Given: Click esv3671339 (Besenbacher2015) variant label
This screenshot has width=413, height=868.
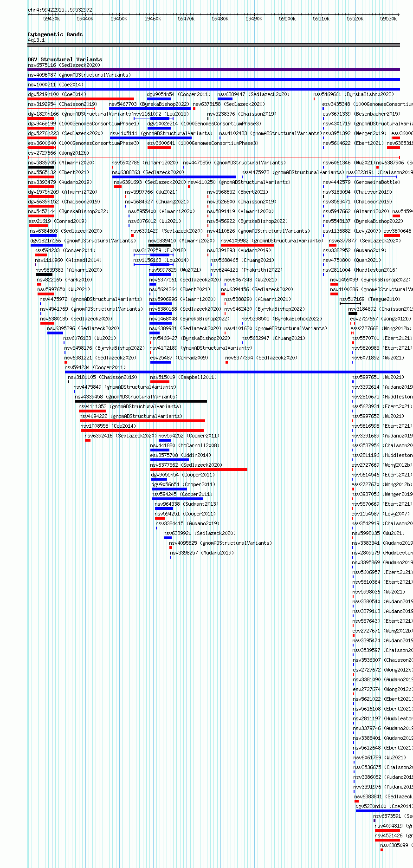Looking at the screenshot, I should coord(361,114).
